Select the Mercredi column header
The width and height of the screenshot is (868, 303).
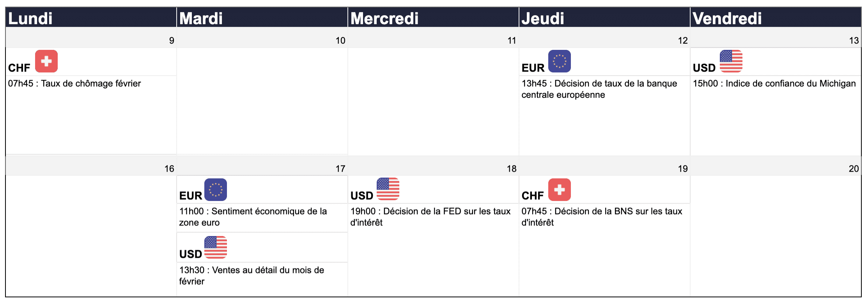click(384, 18)
